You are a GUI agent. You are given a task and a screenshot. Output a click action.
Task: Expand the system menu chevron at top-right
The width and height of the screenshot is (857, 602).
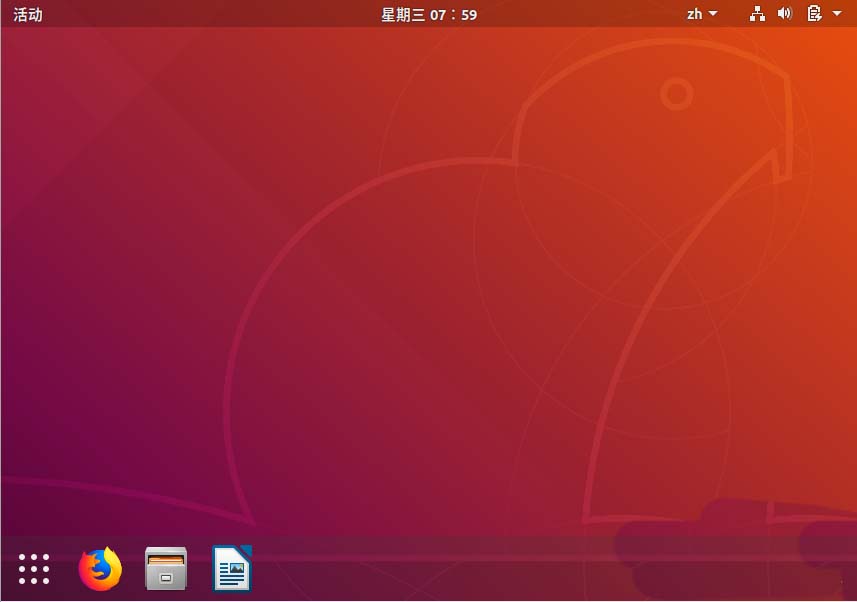click(837, 14)
